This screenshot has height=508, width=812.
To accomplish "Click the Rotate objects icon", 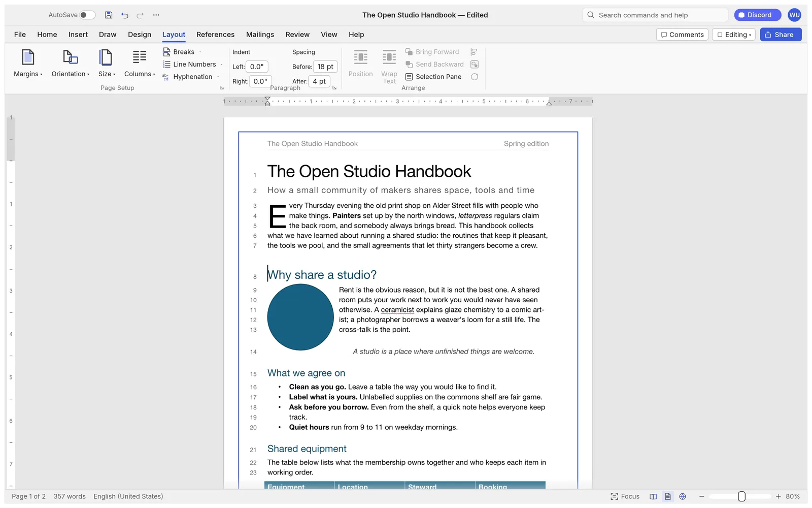I will click(x=475, y=77).
